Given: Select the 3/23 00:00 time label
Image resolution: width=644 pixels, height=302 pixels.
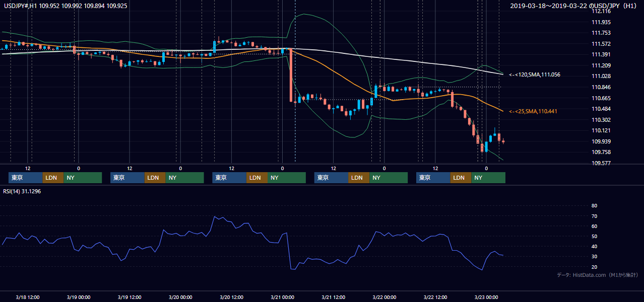Looking at the screenshot, I should 486,297.
